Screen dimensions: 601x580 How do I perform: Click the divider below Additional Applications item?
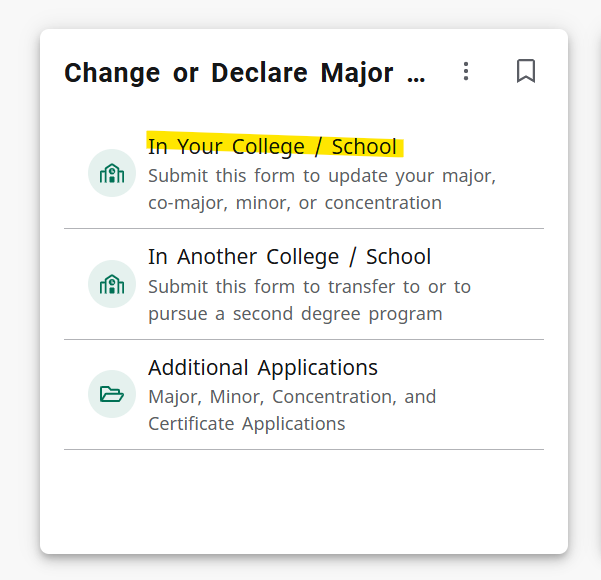click(x=304, y=450)
